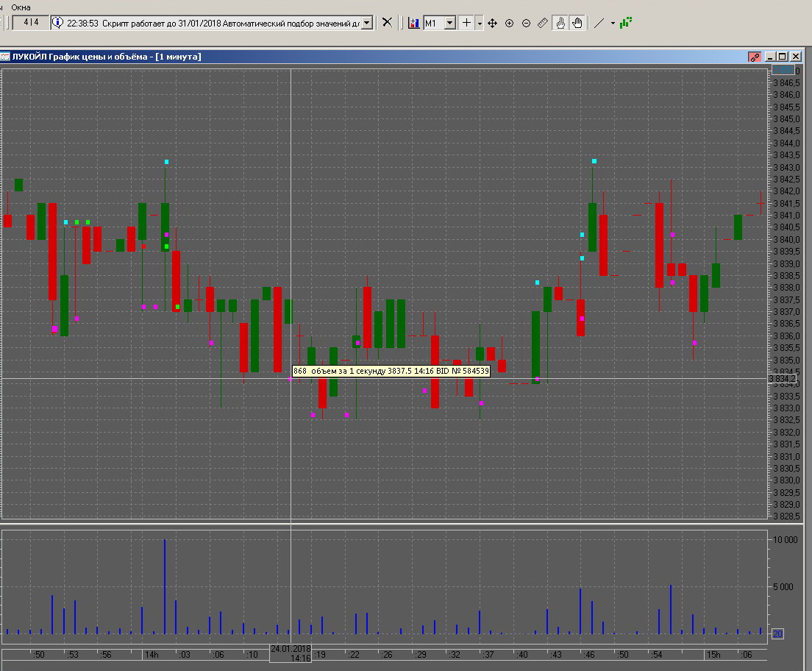Select the line drawing tool

(x=599, y=23)
